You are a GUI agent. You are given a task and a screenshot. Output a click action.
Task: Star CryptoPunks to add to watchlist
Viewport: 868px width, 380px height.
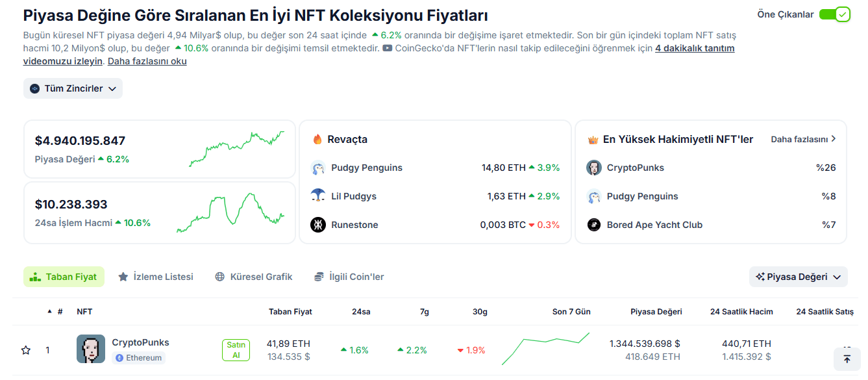[26, 350]
